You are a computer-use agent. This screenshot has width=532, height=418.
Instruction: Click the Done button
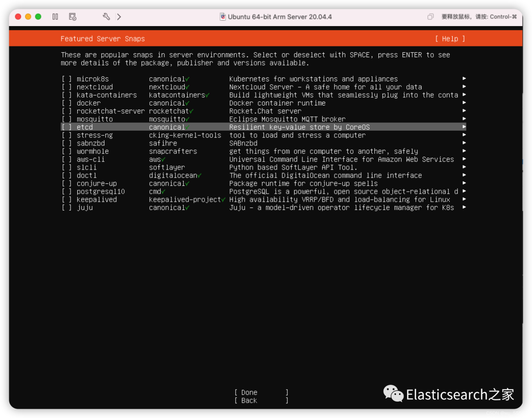(x=261, y=392)
